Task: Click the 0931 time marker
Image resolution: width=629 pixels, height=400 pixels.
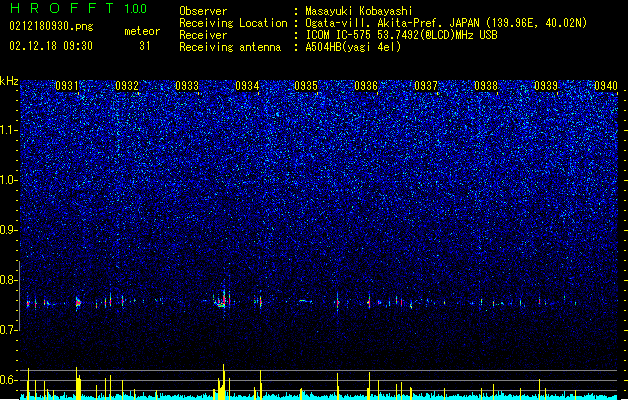Action: [x=67, y=86]
